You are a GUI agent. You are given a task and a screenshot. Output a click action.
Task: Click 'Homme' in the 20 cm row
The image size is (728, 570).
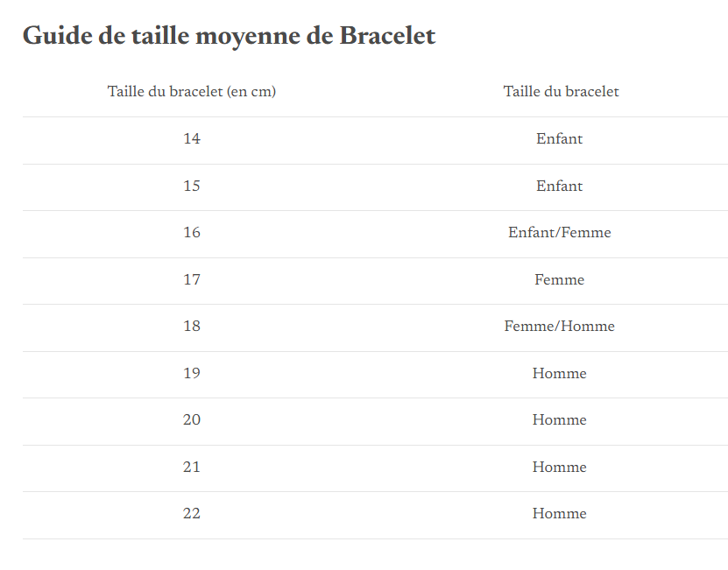point(559,419)
